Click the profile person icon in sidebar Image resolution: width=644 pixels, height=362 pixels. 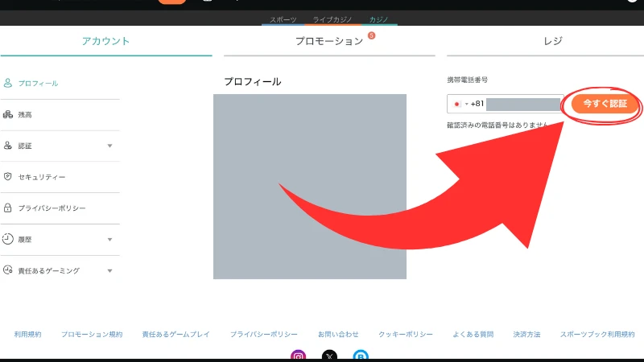click(8, 83)
